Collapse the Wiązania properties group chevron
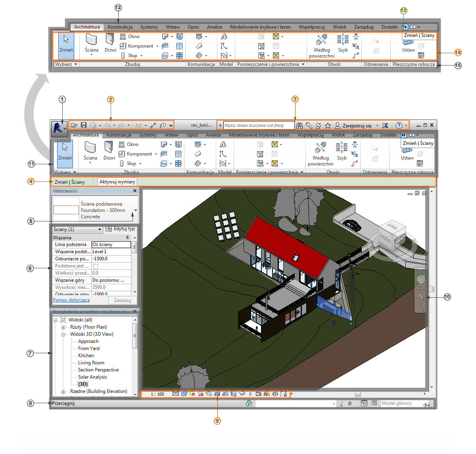476x454 pixels. (x=127, y=237)
